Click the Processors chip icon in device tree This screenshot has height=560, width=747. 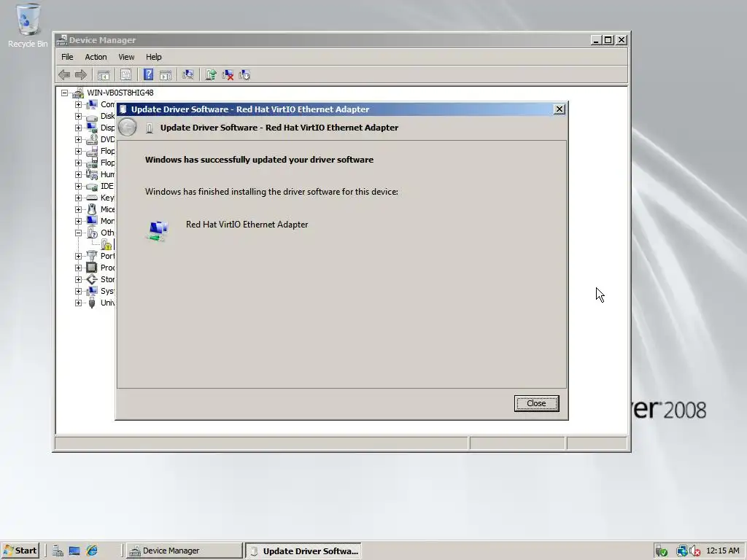click(91, 268)
